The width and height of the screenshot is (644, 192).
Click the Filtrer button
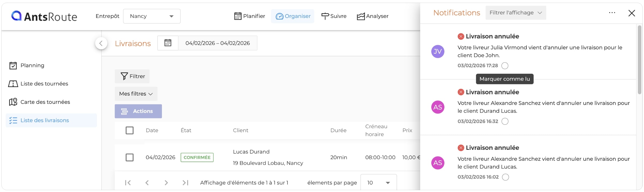[x=132, y=76]
